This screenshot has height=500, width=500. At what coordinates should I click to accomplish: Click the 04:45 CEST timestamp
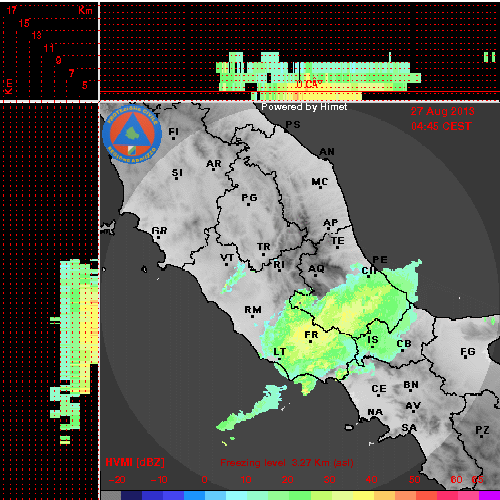(x=441, y=126)
